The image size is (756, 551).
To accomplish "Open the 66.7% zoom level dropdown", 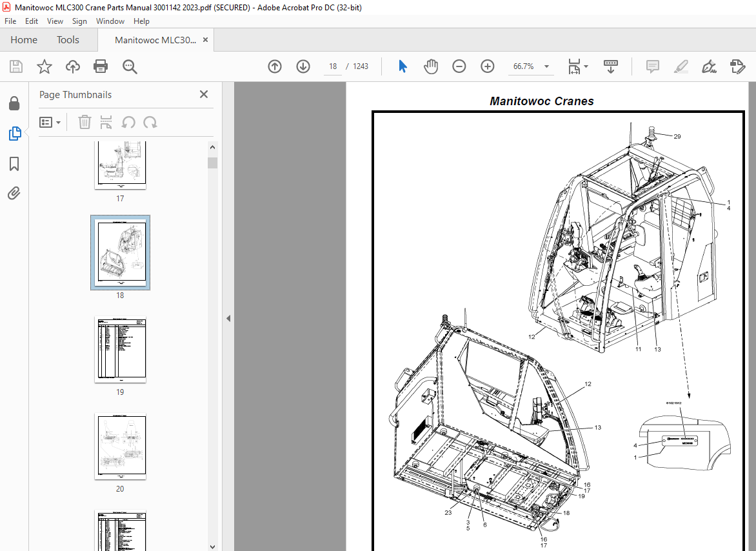I will 547,66.
